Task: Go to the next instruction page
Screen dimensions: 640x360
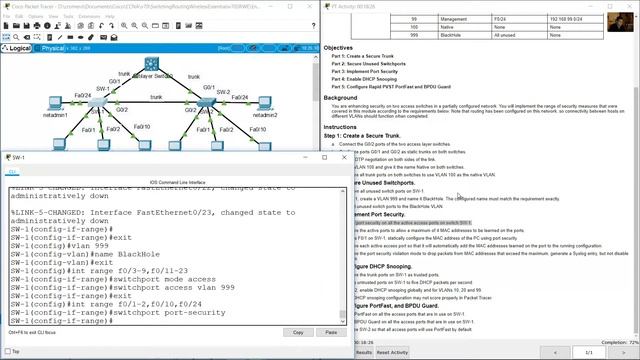Action: 623,352
